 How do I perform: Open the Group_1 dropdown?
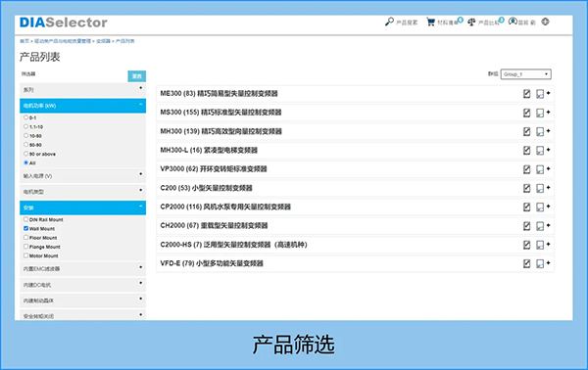point(525,74)
